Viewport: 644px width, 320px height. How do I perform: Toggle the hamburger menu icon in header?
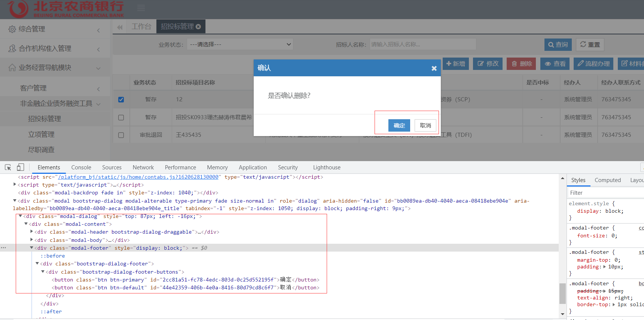pyautogui.click(x=141, y=8)
